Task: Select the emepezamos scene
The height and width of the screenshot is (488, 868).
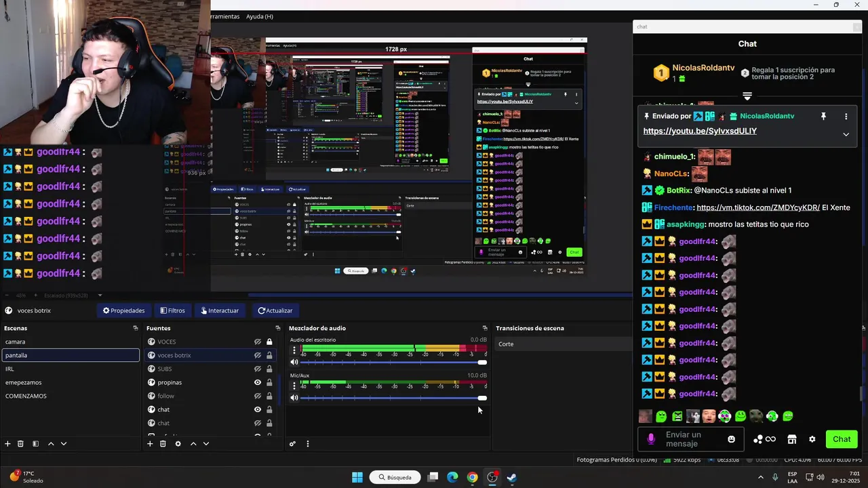Action: pyautogui.click(x=71, y=382)
